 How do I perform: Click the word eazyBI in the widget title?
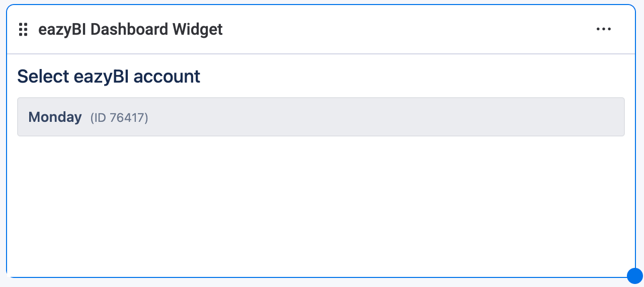[62, 30]
